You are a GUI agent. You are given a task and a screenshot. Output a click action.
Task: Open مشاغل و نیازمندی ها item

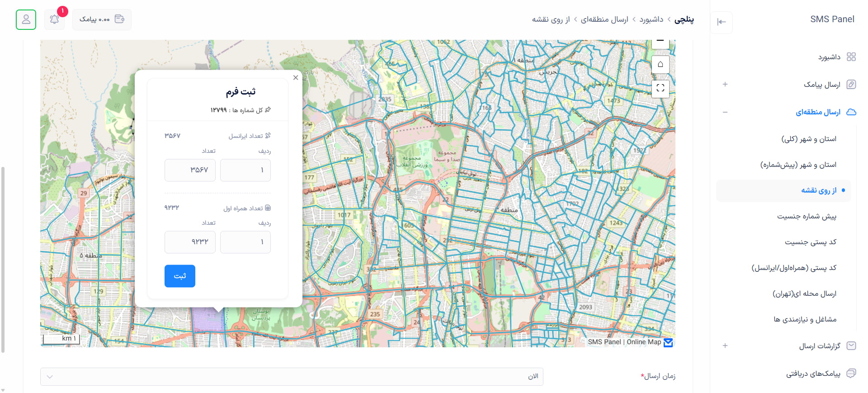(805, 319)
